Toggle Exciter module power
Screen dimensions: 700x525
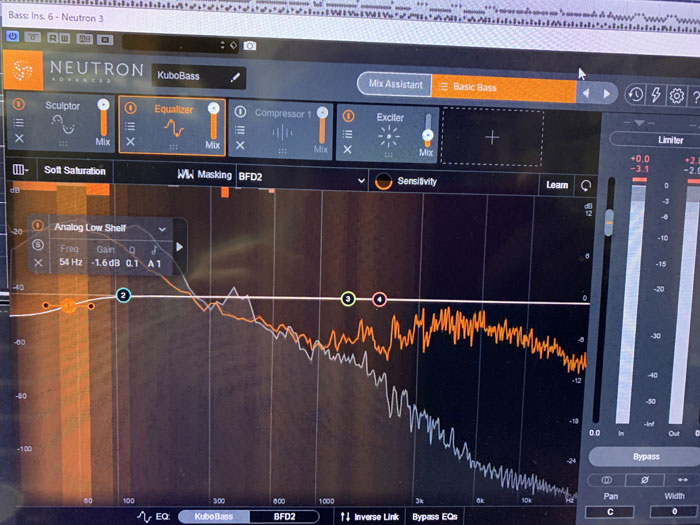pyautogui.click(x=349, y=116)
